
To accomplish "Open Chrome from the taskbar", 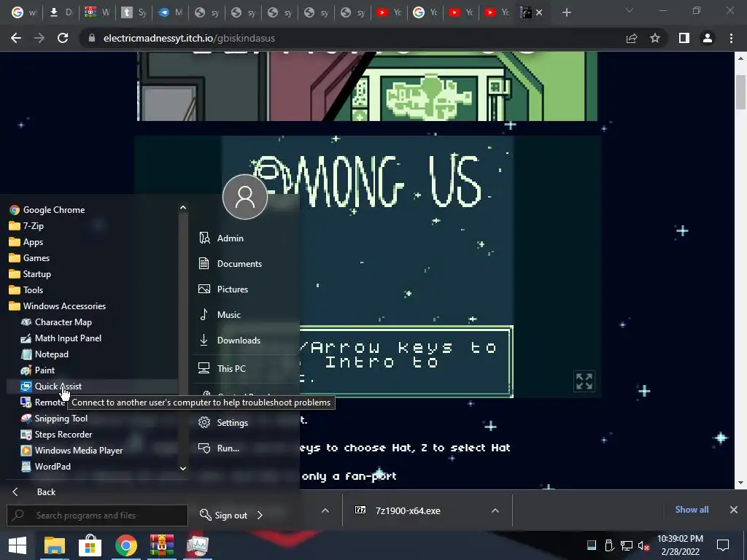I will (125, 545).
